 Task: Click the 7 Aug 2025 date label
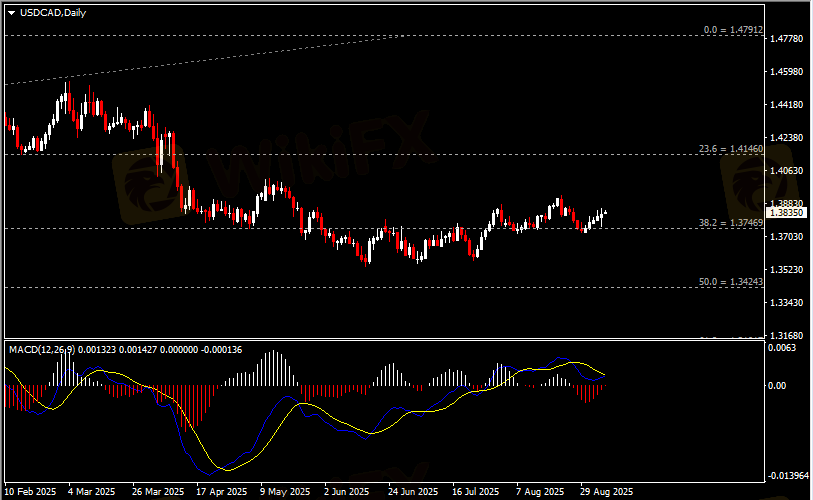pyautogui.click(x=540, y=491)
